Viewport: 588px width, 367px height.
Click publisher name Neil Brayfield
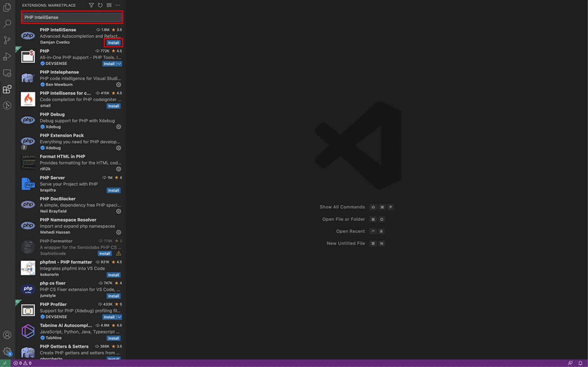[53, 211]
